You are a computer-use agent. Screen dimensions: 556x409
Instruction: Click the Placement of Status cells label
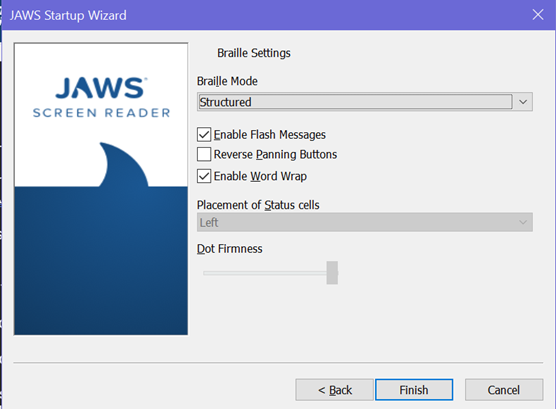tap(258, 205)
